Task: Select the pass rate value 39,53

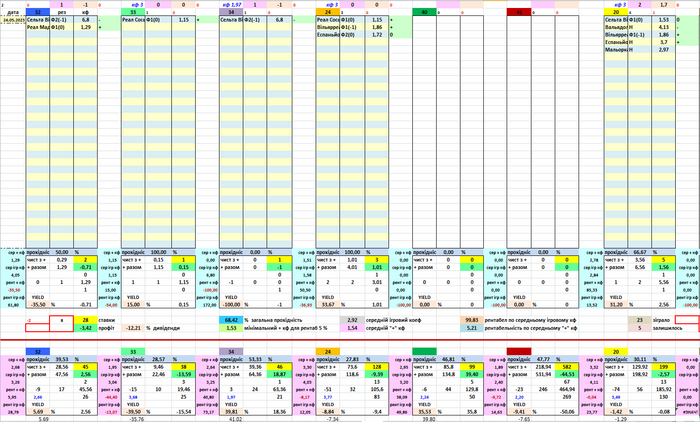Action: [62, 359]
